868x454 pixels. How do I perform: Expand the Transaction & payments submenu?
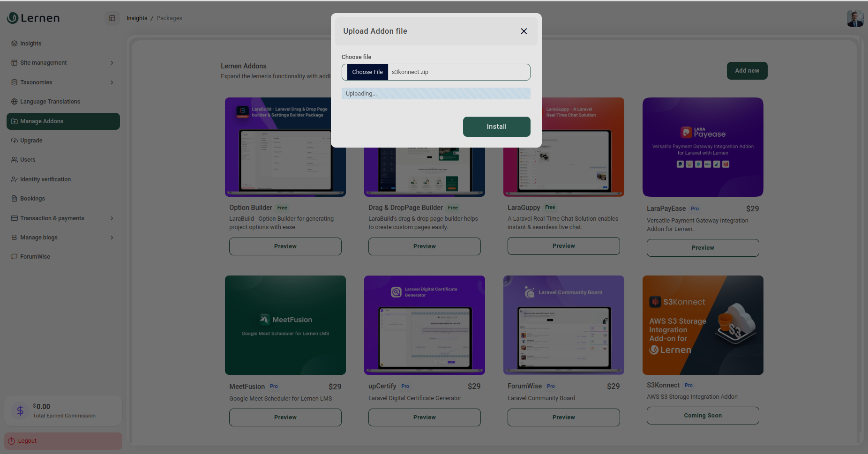tap(112, 218)
